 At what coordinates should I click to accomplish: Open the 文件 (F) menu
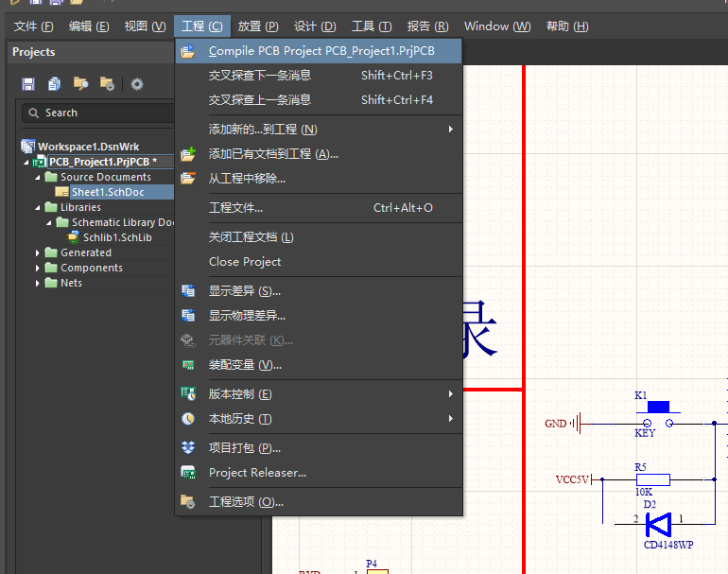pos(33,26)
